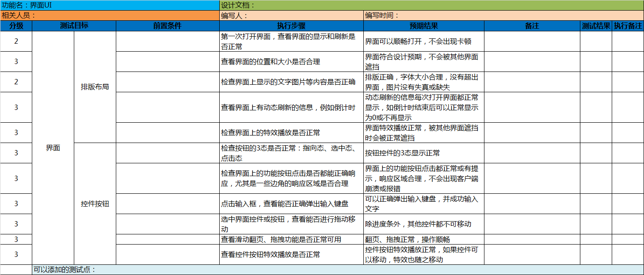Click the 测试目标 column header

click(x=74, y=26)
